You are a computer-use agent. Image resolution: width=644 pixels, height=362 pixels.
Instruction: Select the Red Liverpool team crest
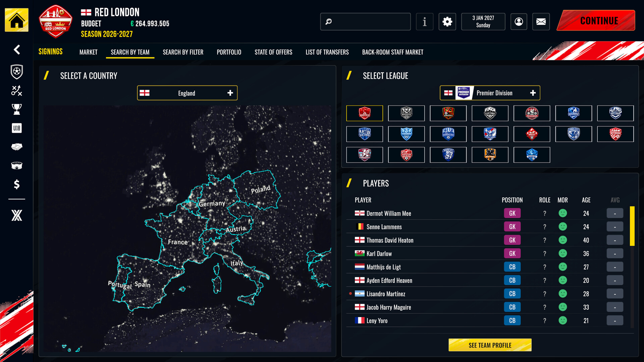tap(532, 113)
